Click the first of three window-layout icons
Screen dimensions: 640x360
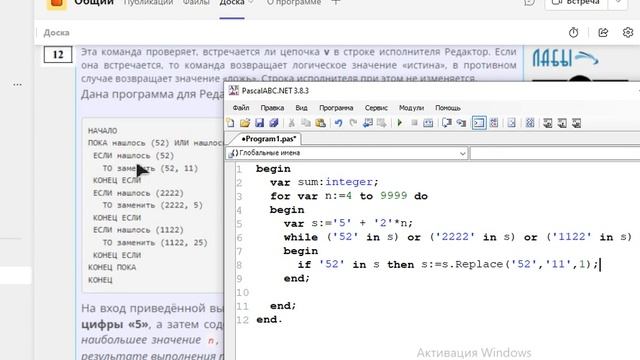[x=548, y=123]
